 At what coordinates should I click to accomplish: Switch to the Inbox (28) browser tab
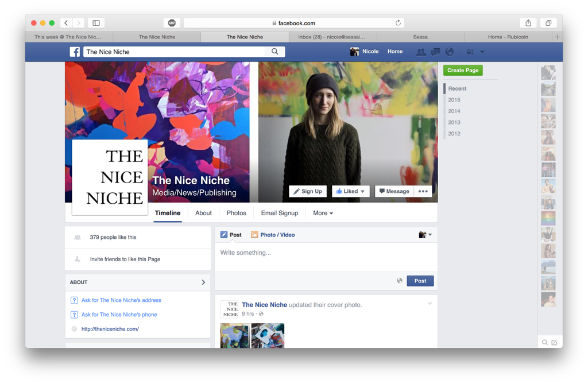pyautogui.click(x=332, y=37)
